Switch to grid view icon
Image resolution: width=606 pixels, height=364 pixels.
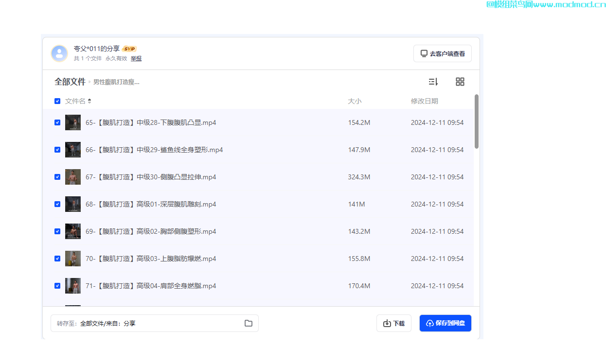460,82
